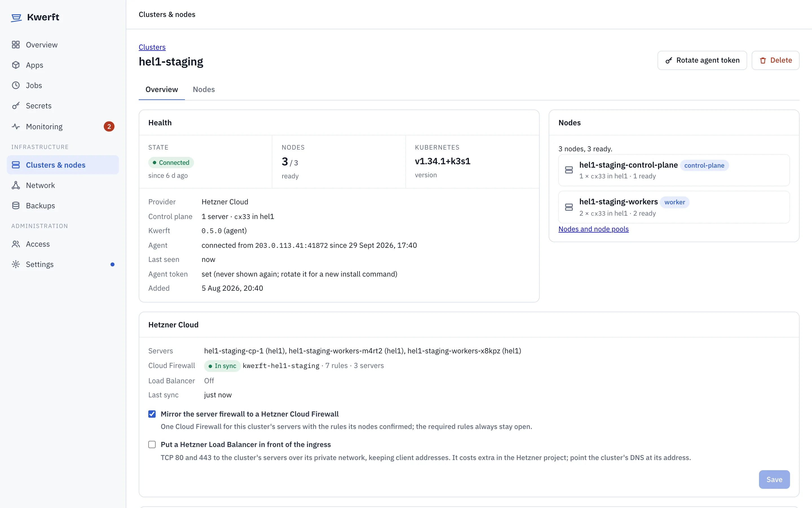This screenshot has width=812, height=508.
Task: Click the Apps cube icon
Action: [x=16, y=65]
